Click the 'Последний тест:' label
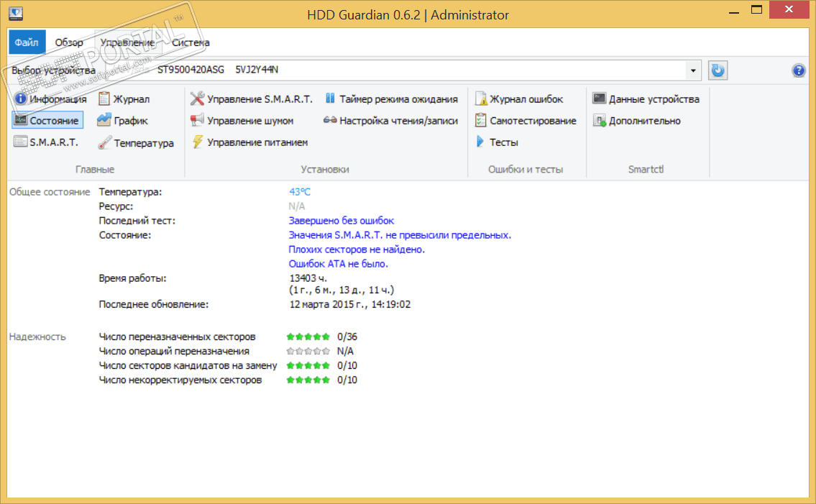Image resolution: width=816 pixels, height=504 pixels. (137, 220)
